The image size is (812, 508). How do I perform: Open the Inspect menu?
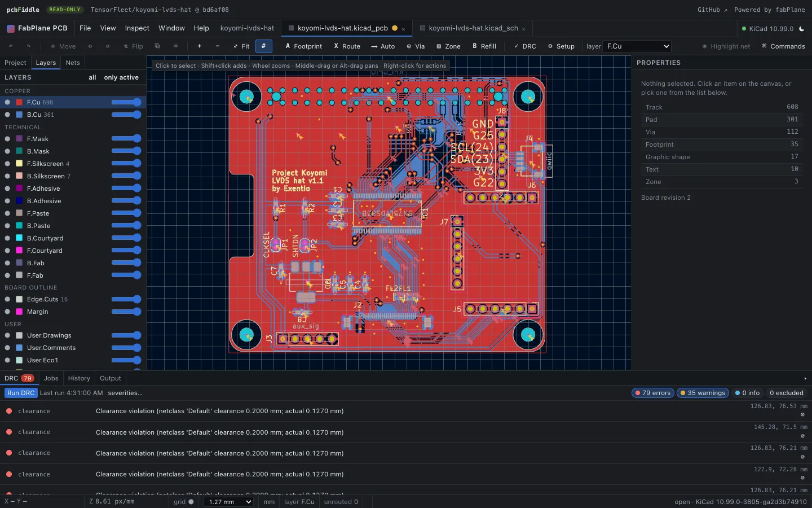pyautogui.click(x=137, y=28)
